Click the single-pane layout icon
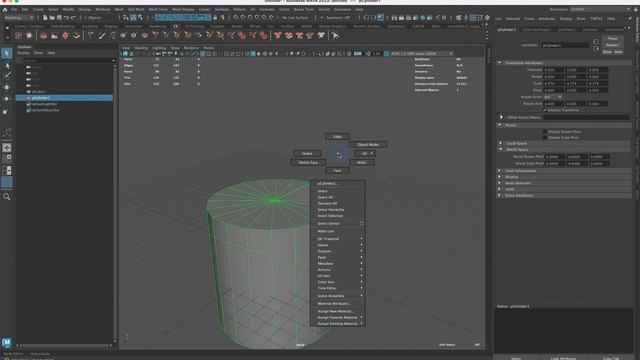 coord(7,148)
